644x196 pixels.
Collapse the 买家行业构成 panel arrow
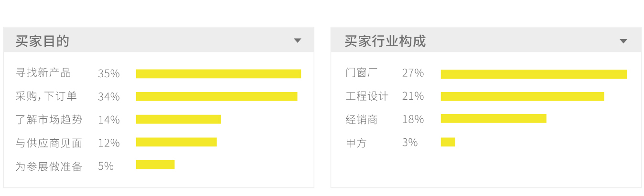[623, 41]
